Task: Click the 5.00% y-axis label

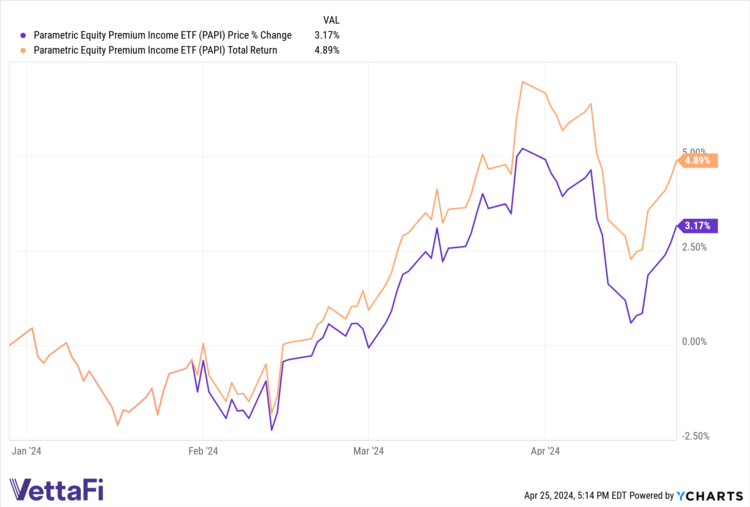Action: (695, 152)
